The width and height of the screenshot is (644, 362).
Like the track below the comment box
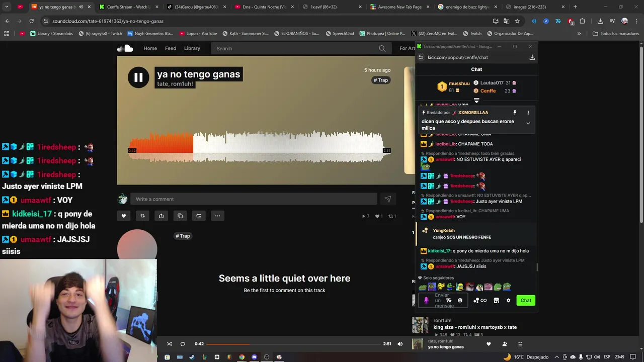click(x=124, y=216)
